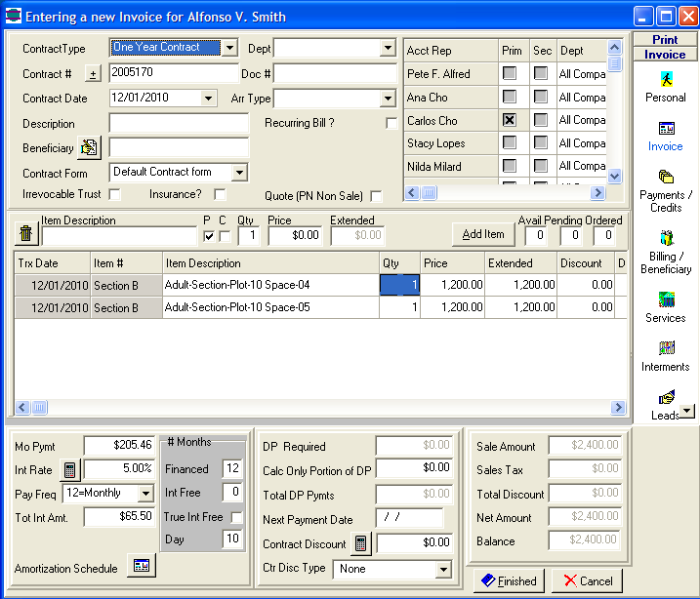The image size is (700, 599).
Task: Open Billing / Beneficiary section icon
Action: click(666, 239)
